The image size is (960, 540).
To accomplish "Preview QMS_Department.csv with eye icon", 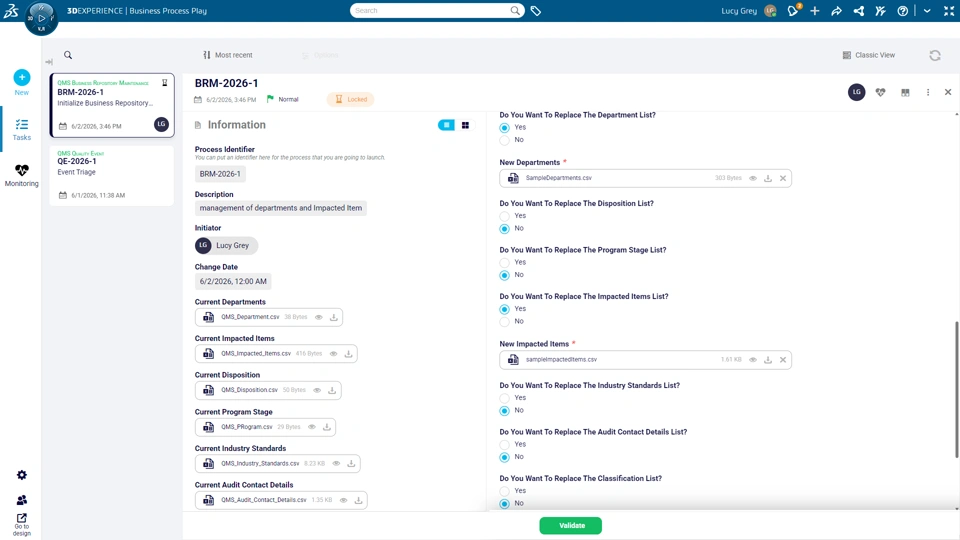I will (x=318, y=317).
